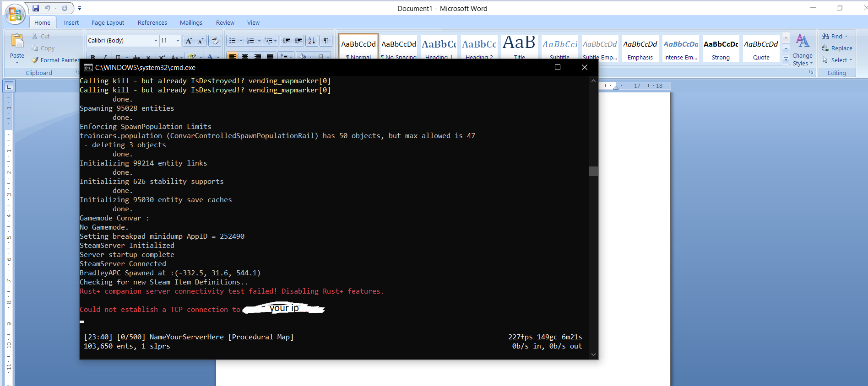Open the Mailings tab
868x386 pixels.
[x=191, y=22]
